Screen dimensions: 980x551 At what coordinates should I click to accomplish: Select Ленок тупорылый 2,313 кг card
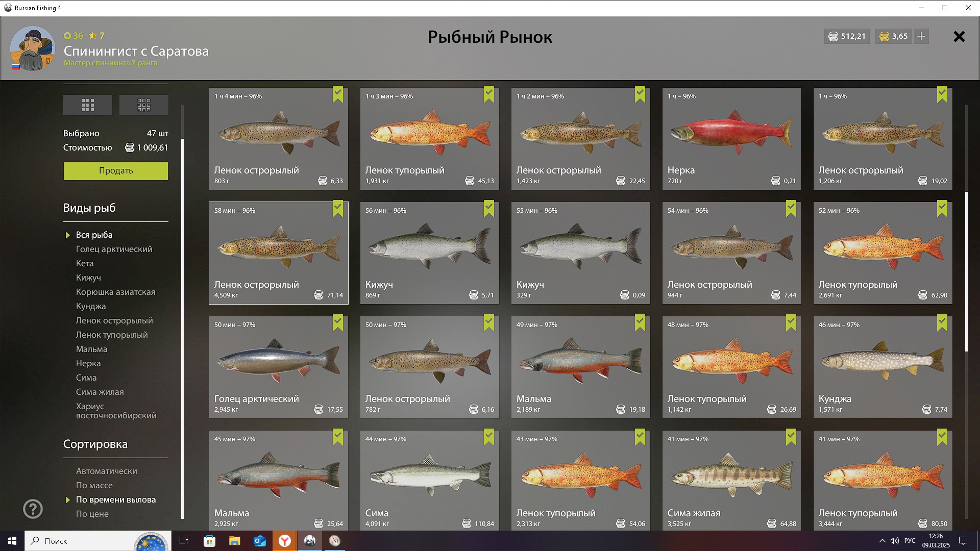point(581,481)
